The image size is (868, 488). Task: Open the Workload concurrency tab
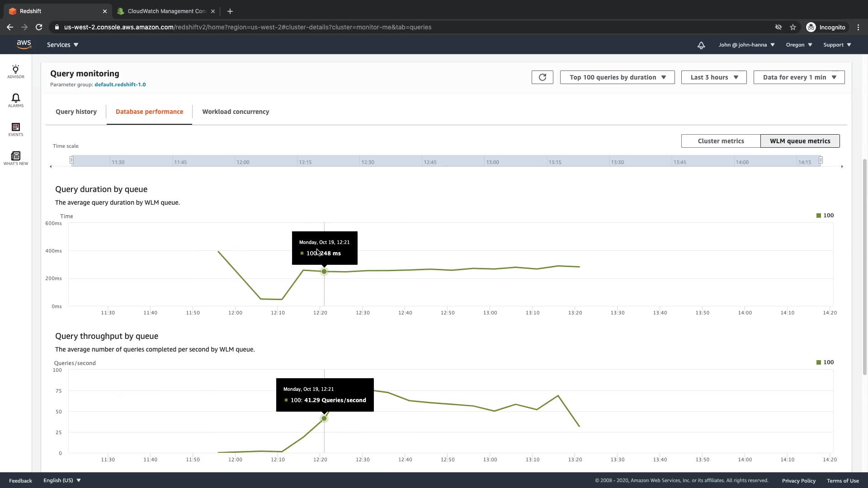(x=236, y=112)
